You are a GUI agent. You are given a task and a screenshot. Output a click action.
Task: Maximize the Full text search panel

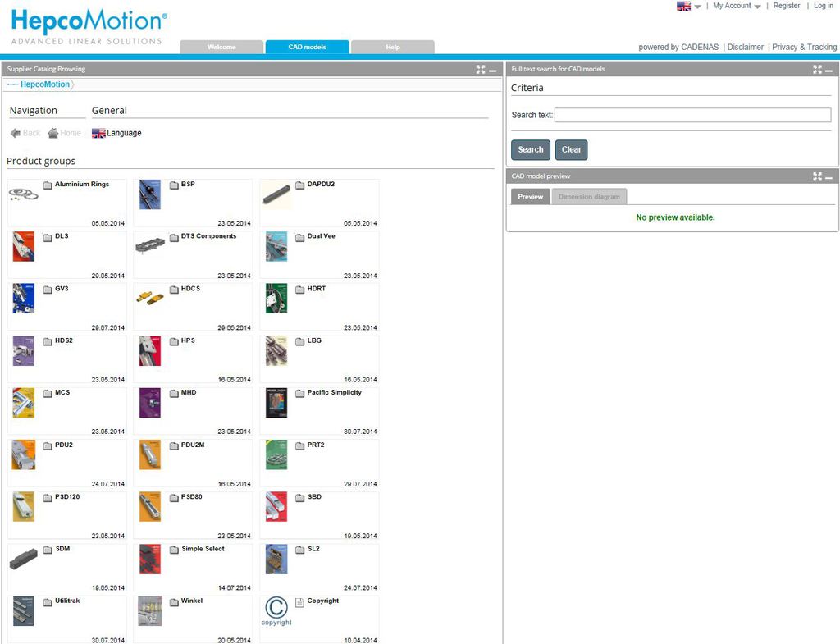tap(817, 69)
